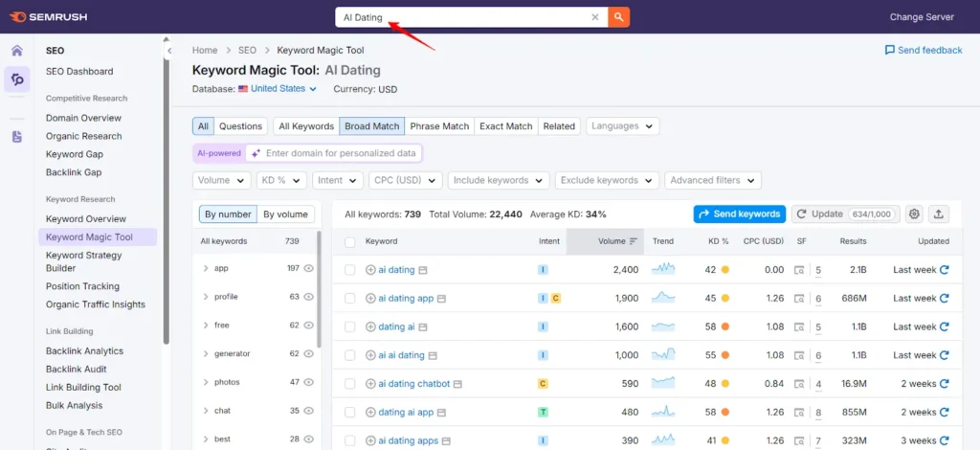Image resolution: width=980 pixels, height=450 pixels.
Task: Select Phrase Match tab
Action: point(439,126)
